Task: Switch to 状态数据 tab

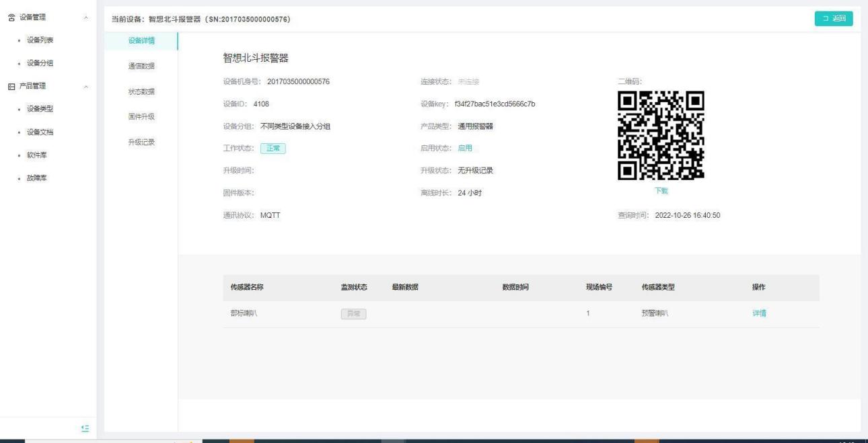Action: (141, 91)
